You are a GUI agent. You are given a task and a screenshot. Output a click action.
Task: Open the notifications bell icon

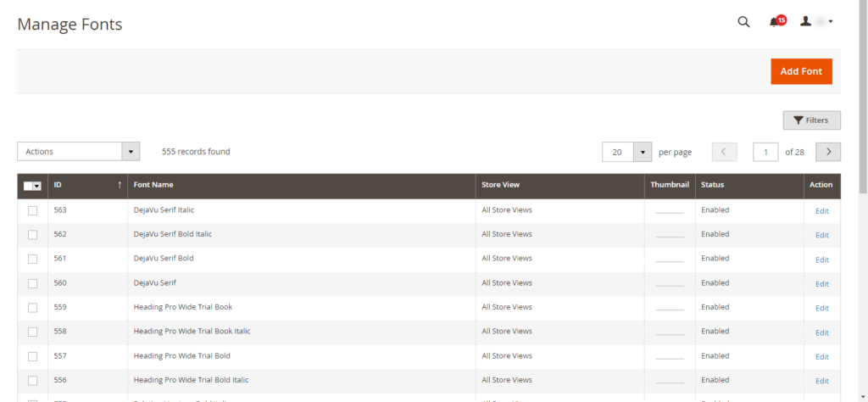(x=775, y=22)
